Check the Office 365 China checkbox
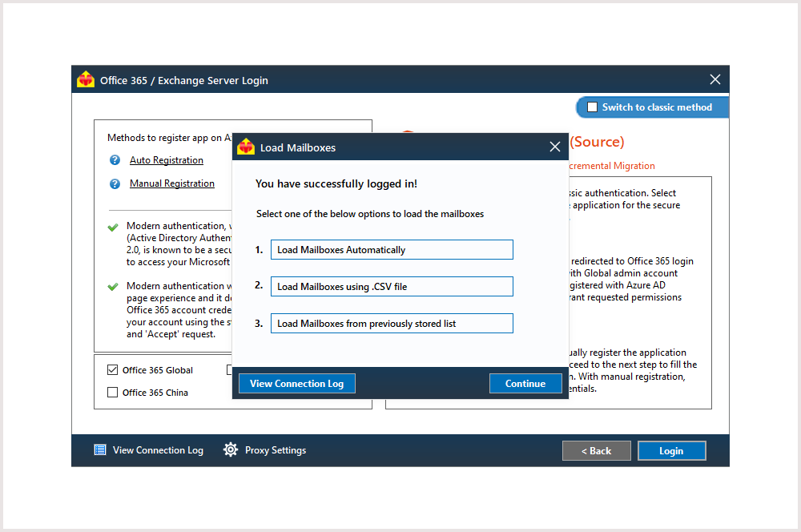Viewport: 801px width, 532px height. (x=112, y=393)
